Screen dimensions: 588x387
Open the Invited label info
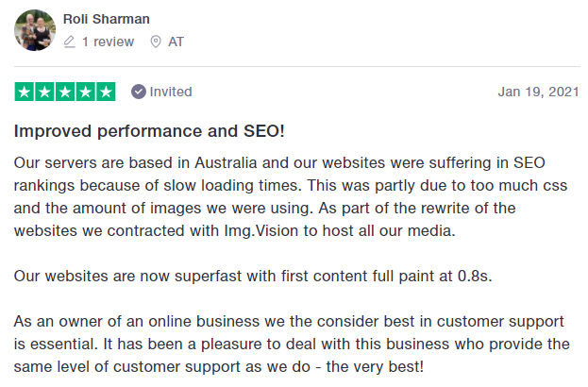click(x=171, y=92)
